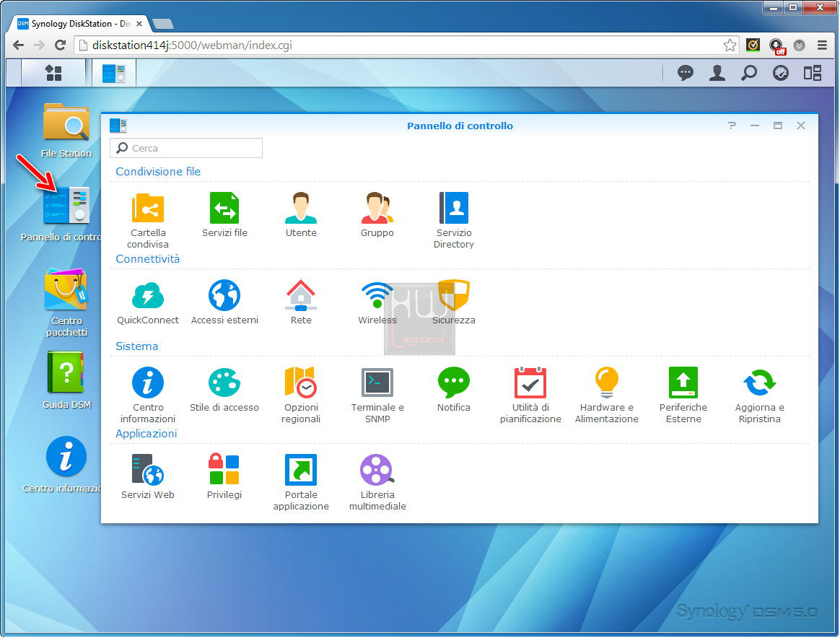This screenshot has height=638, width=840.
Task: Open Servizi Web
Action: 148,476
